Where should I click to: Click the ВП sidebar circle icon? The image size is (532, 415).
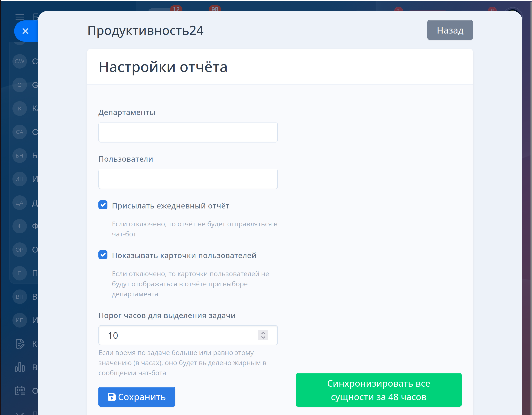click(x=20, y=297)
